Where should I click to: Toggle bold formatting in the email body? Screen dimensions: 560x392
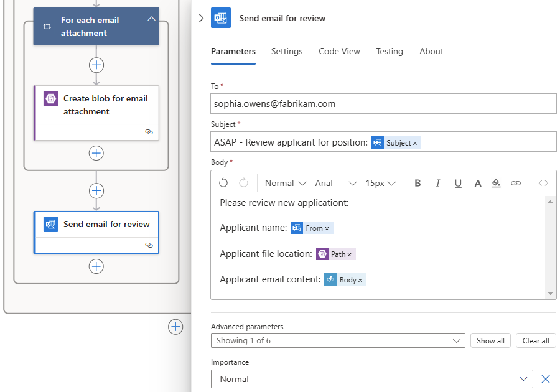click(x=418, y=182)
